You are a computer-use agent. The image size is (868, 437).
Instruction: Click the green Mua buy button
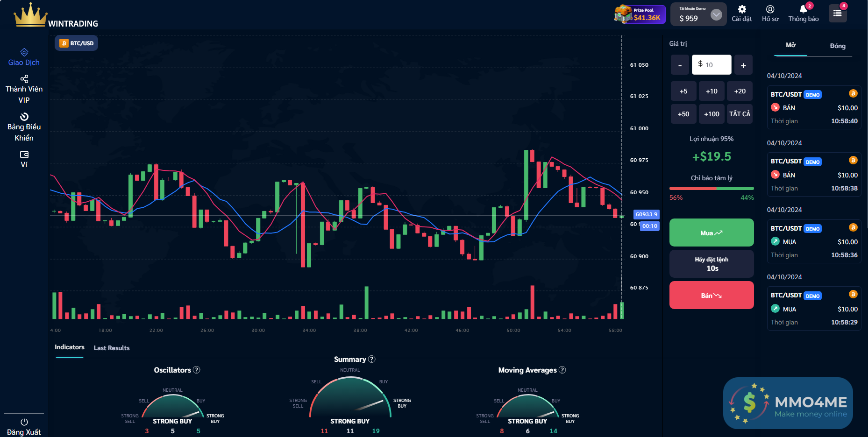coord(711,233)
